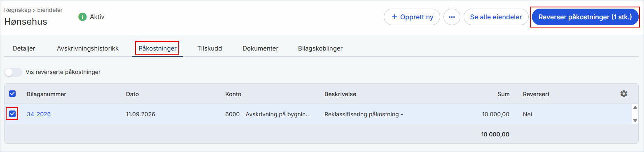Viewport: 644px width, 152px height.
Task: Click the bold total 10 000,00 in footer
Action: pos(495,134)
